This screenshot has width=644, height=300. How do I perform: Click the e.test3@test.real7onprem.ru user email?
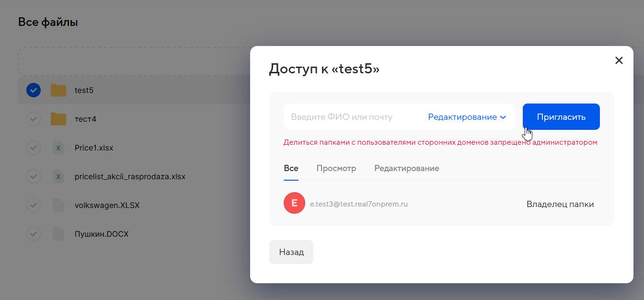click(x=358, y=204)
